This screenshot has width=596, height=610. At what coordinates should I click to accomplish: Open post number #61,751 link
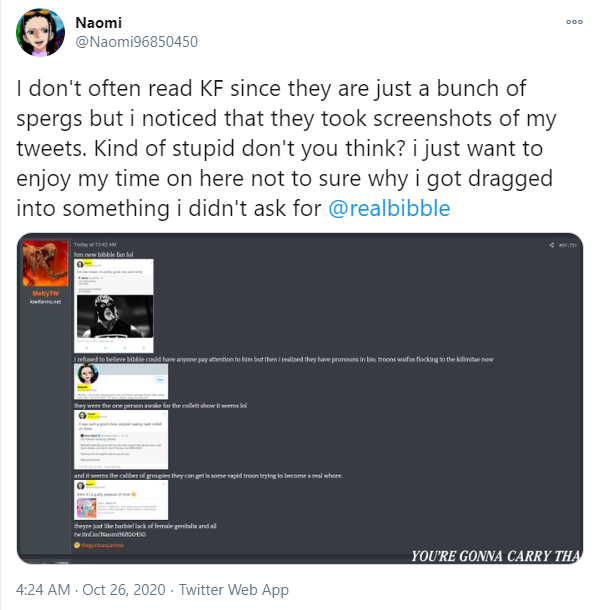pyautogui.click(x=568, y=245)
